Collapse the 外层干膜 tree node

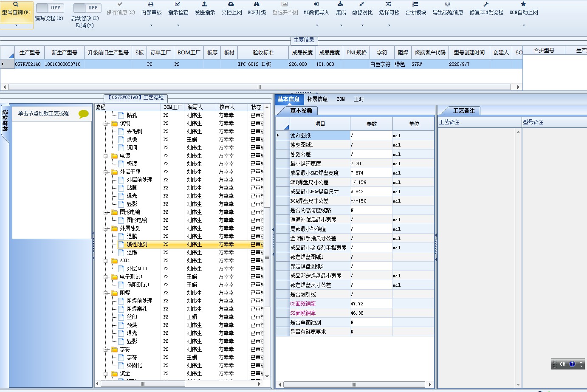point(106,172)
